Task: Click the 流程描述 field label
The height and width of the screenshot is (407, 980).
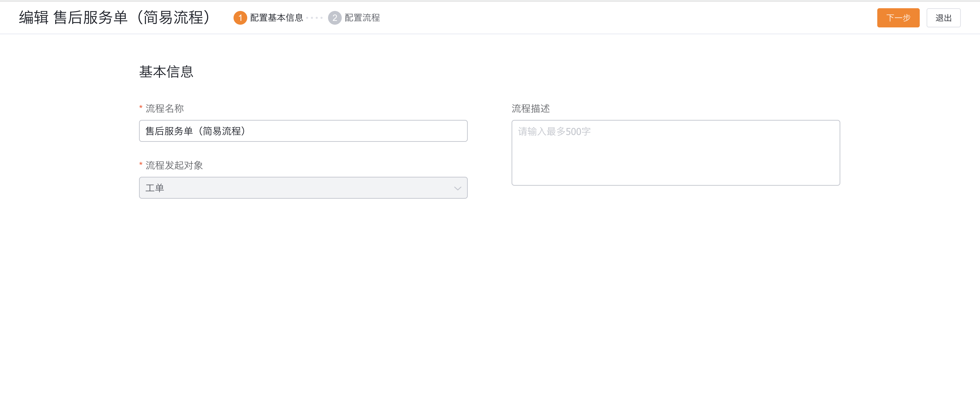Action: click(530, 109)
